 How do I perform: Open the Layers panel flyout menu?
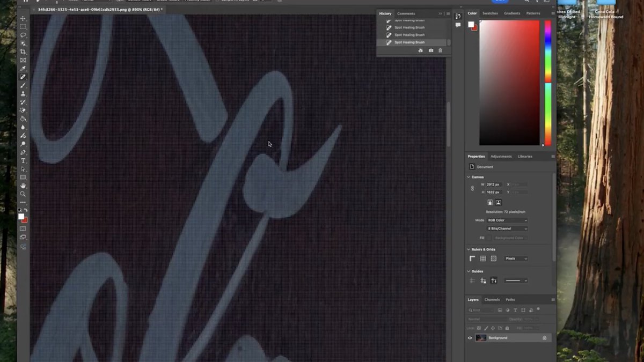point(553,300)
